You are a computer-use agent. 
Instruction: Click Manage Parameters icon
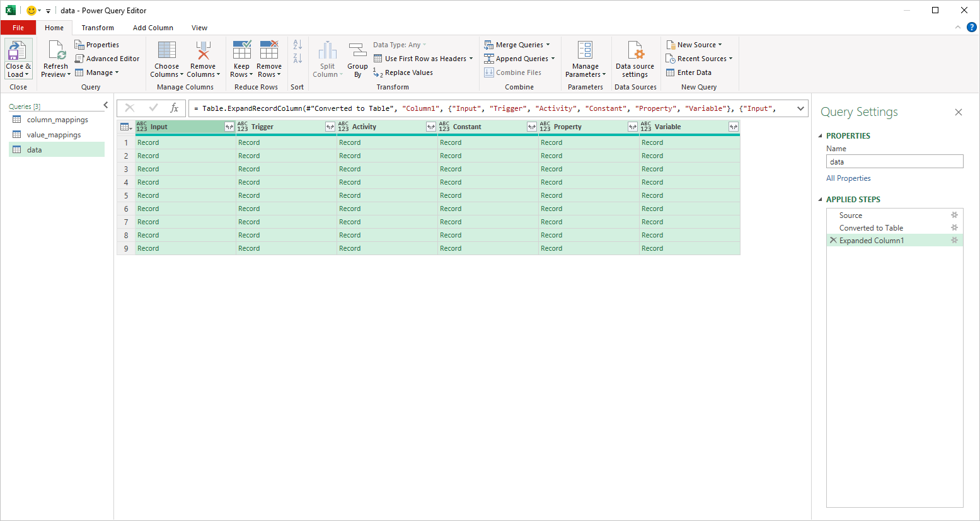click(585, 50)
